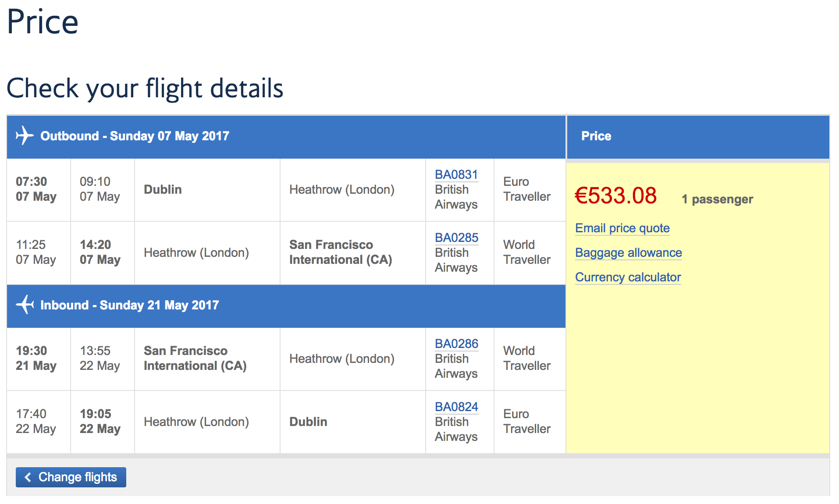This screenshot has height=504, width=839.
Task: Open flight BA0285 details link
Action: 456,238
